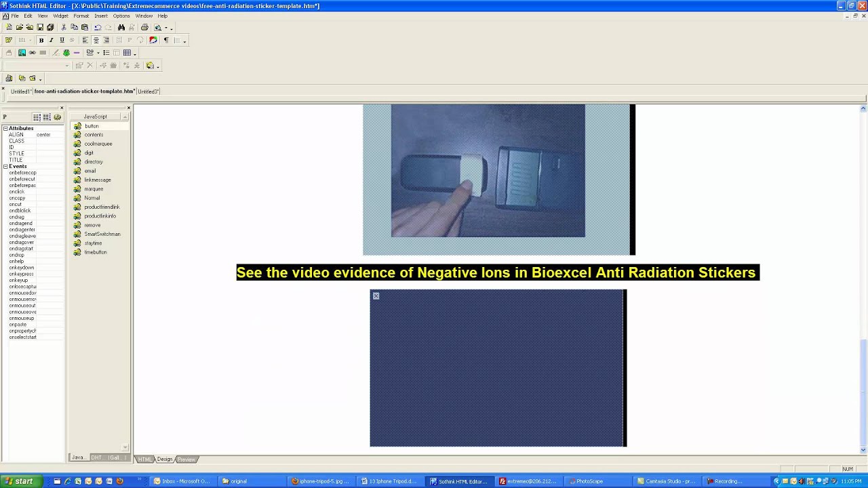868x488 pixels.
Task: Click the site manager icon in bottom toolbar row
Action: 9,78
